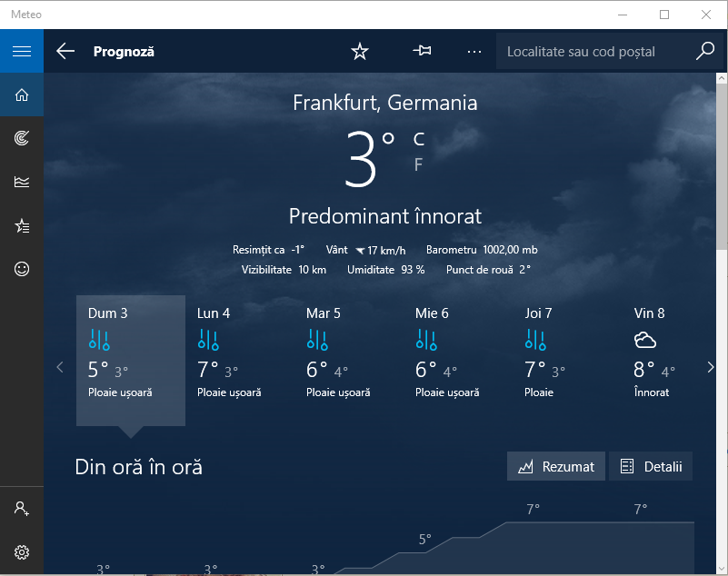This screenshot has width=728, height=576.
Task: Click the vertical scrollbar thumb
Action: click(722, 167)
